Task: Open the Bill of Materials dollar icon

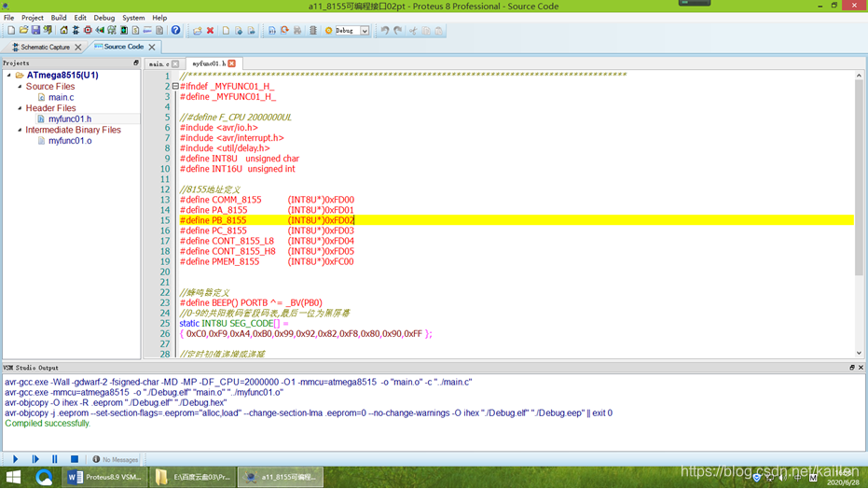Action: (135, 31)
